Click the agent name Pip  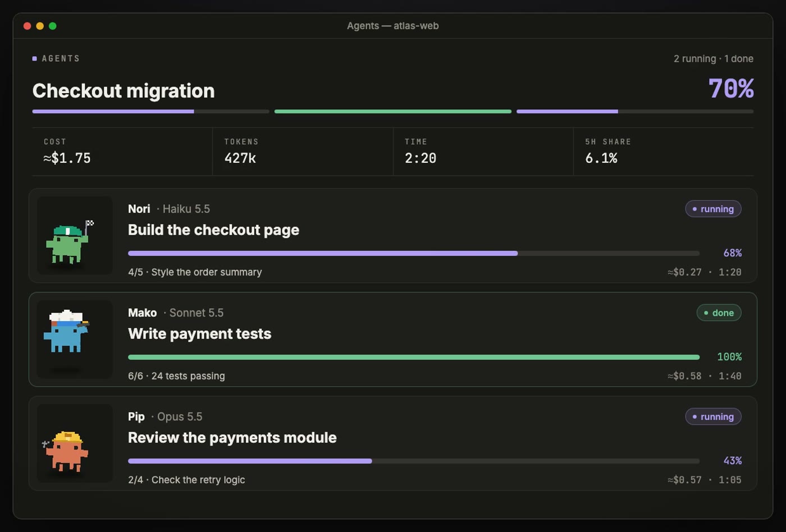(136, 416)
